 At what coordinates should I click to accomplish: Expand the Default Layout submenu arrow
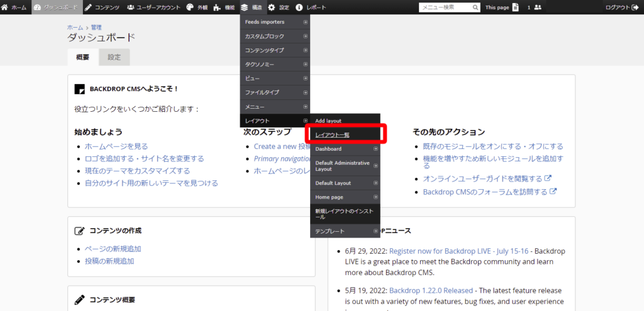click(375, 183)
